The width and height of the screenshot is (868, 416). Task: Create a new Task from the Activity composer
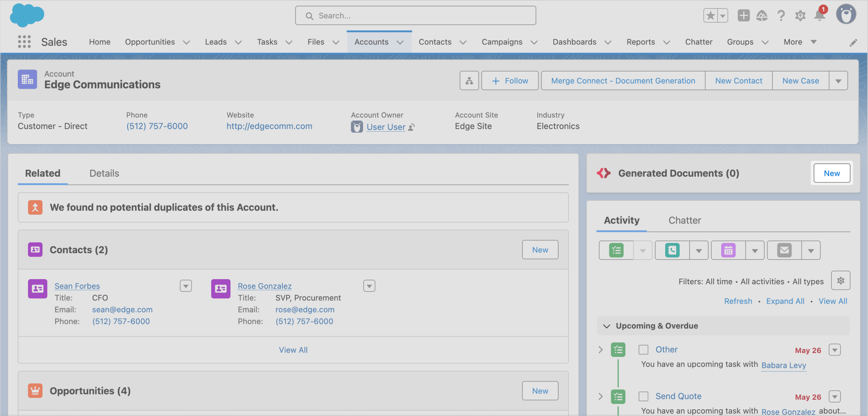[616, 250]
